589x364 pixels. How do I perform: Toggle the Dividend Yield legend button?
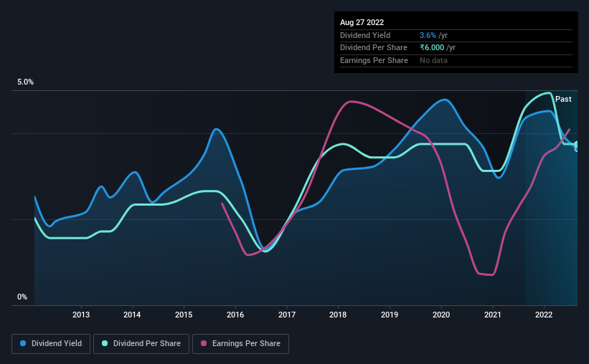pos(51,344)
